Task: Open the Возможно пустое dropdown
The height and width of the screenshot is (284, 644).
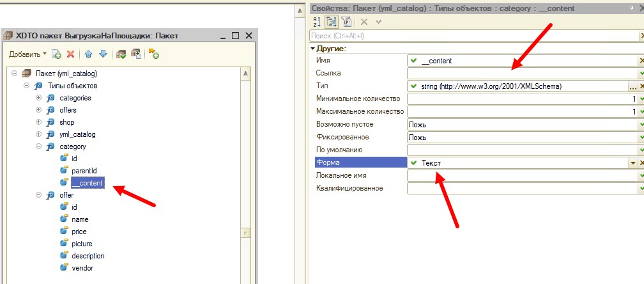Action: pos(522,125)
